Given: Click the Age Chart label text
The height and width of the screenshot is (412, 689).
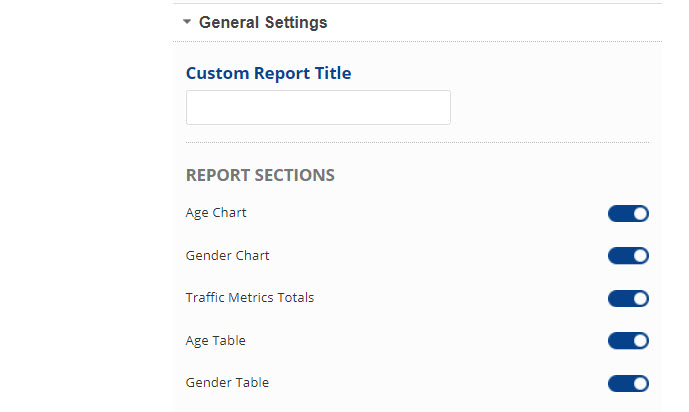Looking at the screenshot, I should [216, 213].
